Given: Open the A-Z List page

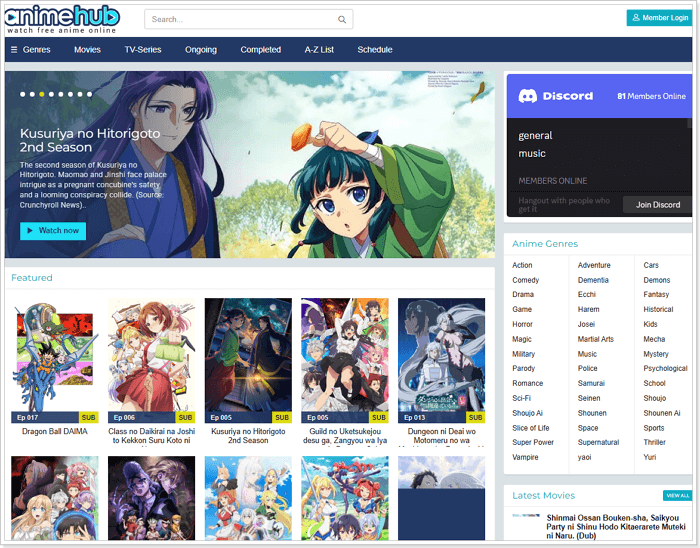Looking at the screenshot, I should (x=319, y=50).
